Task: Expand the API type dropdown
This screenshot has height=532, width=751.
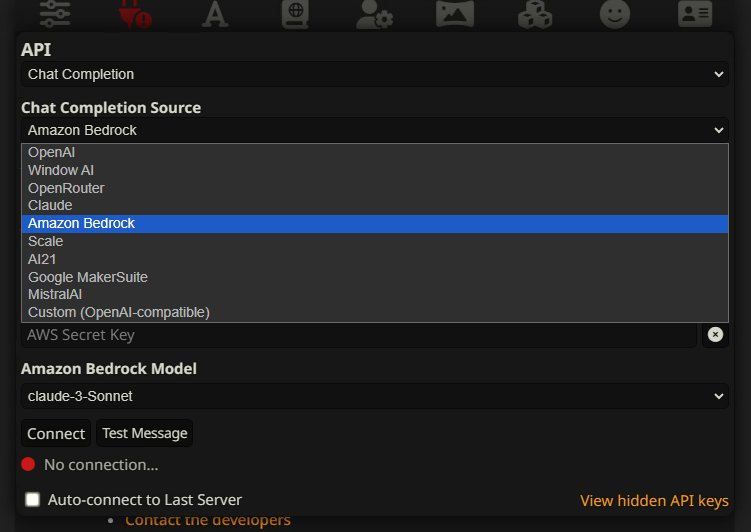Action: (x=375, y=74)
